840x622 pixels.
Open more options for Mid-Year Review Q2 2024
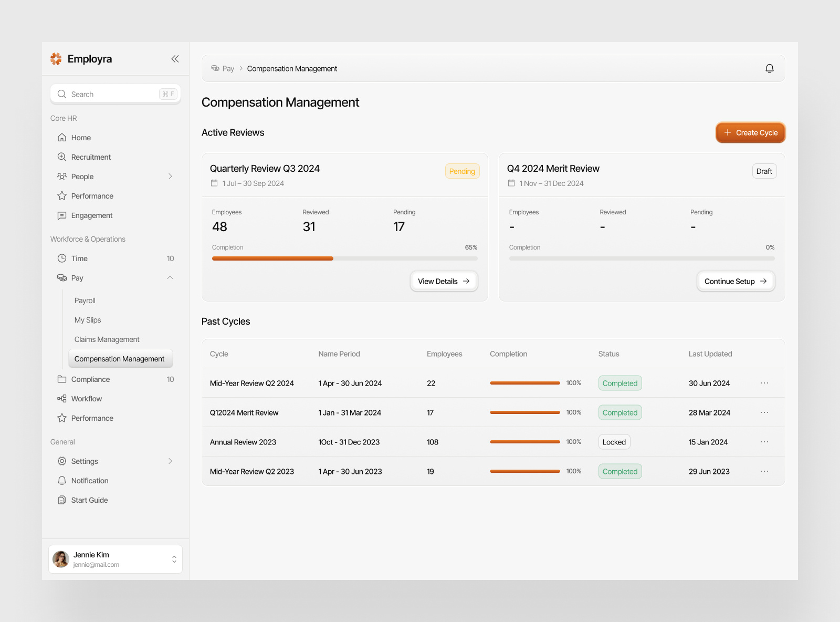click(x=764, y=383)
